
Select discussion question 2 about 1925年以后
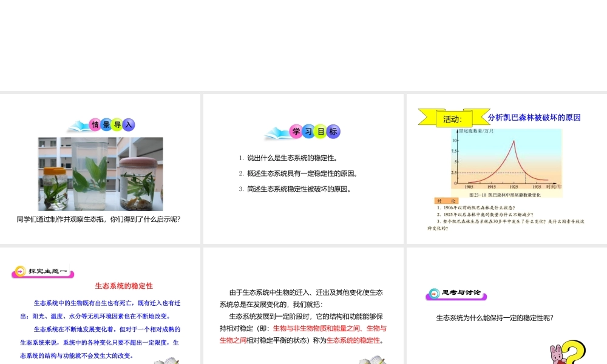(485, 214)
